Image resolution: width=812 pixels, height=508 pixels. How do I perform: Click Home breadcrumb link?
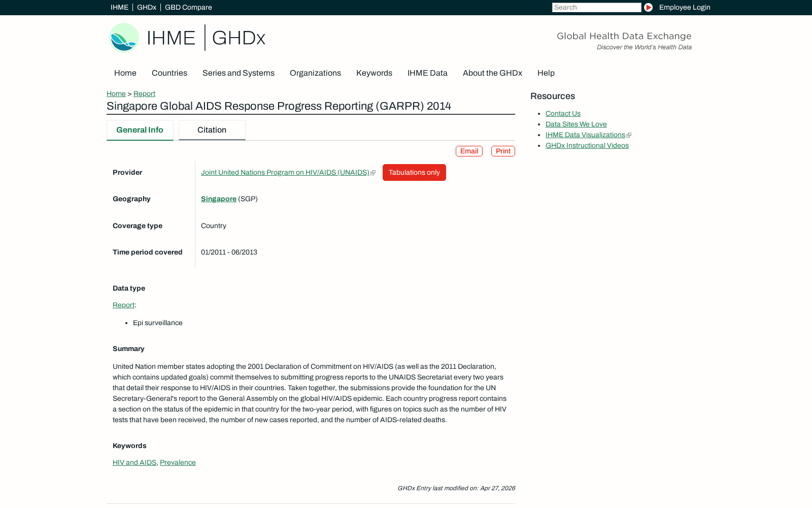pyautogui.click(x=116, y=94)
